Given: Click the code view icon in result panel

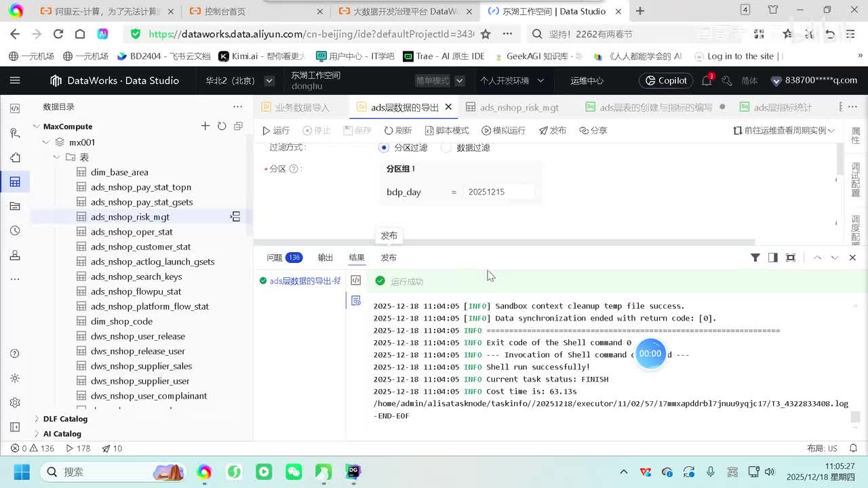Looking at the screenshot, I should click(x=355, y=280).
